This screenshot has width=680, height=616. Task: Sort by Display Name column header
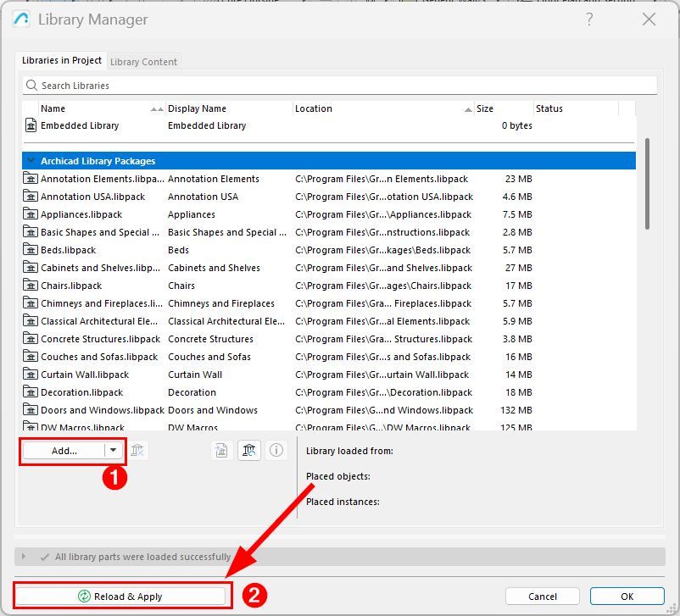click(230, 108)
